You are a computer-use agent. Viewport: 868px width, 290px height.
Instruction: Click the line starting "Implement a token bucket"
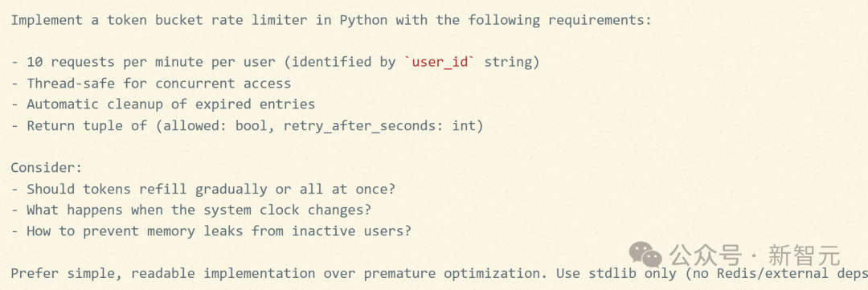(x=331, y=20)
